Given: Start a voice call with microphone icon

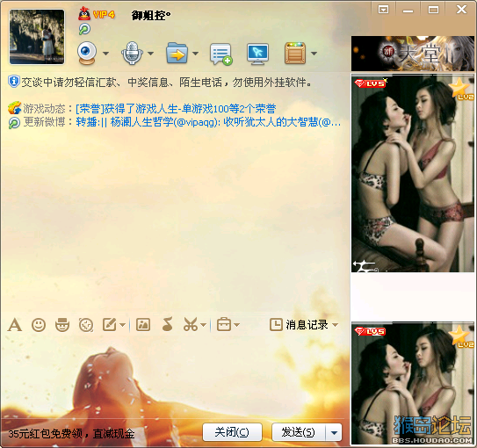Looking at the screenshot, I should pyautogui.click(x=132, y=53).
